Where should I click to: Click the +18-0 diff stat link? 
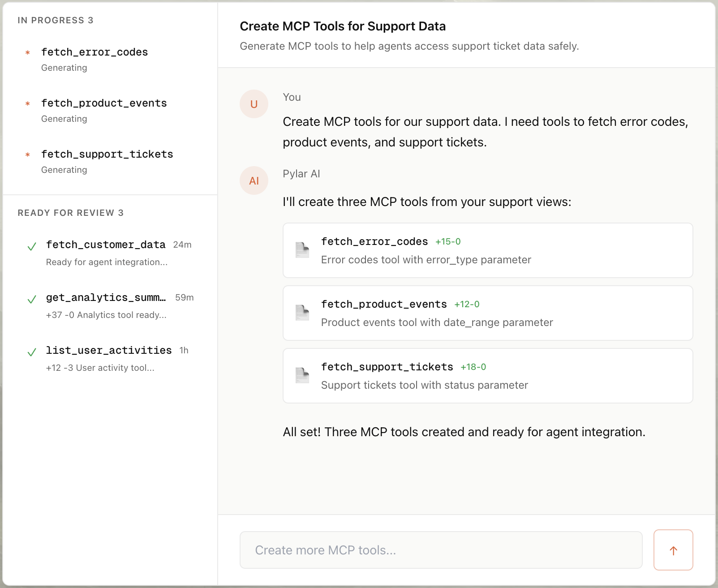[473, 367]
